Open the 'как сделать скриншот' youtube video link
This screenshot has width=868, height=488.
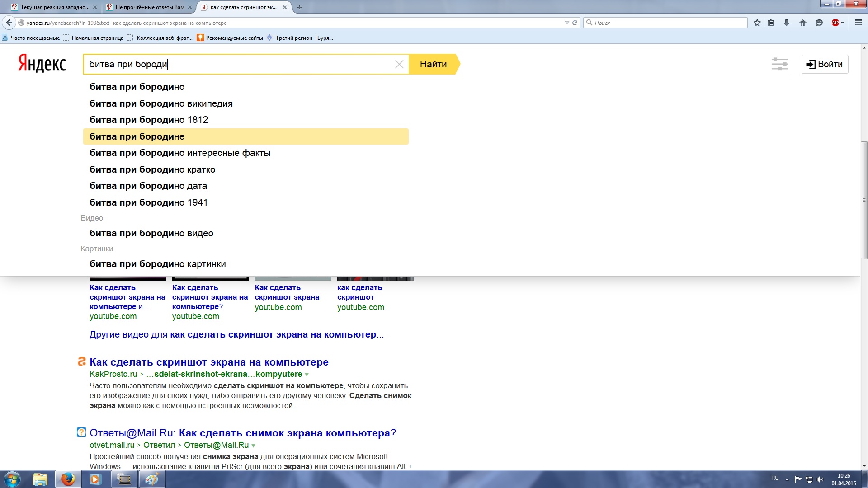[x=360, y=292]
